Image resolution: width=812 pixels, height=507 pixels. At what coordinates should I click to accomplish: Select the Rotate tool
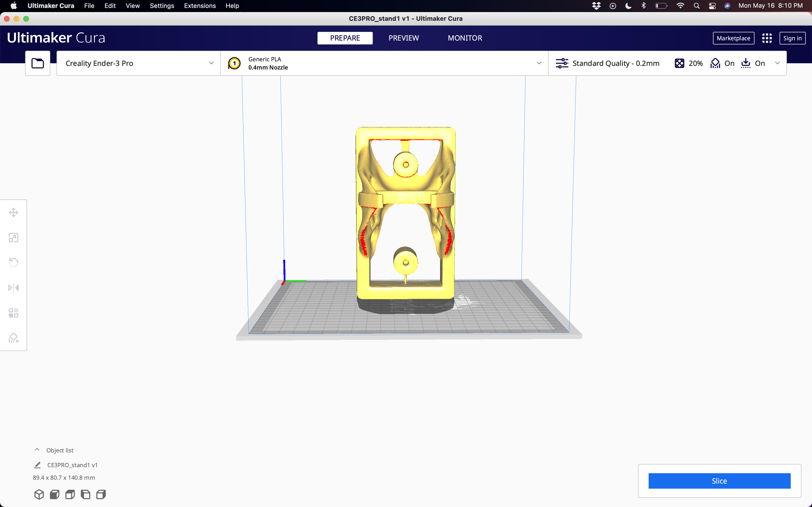(14, 262)
